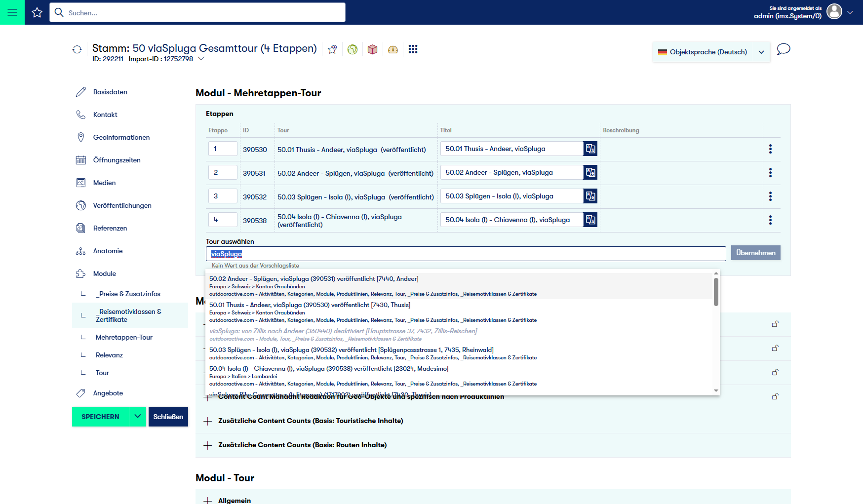
Task: Click title field 50.01 Thusis - Andeer
Action: [512, 149]
